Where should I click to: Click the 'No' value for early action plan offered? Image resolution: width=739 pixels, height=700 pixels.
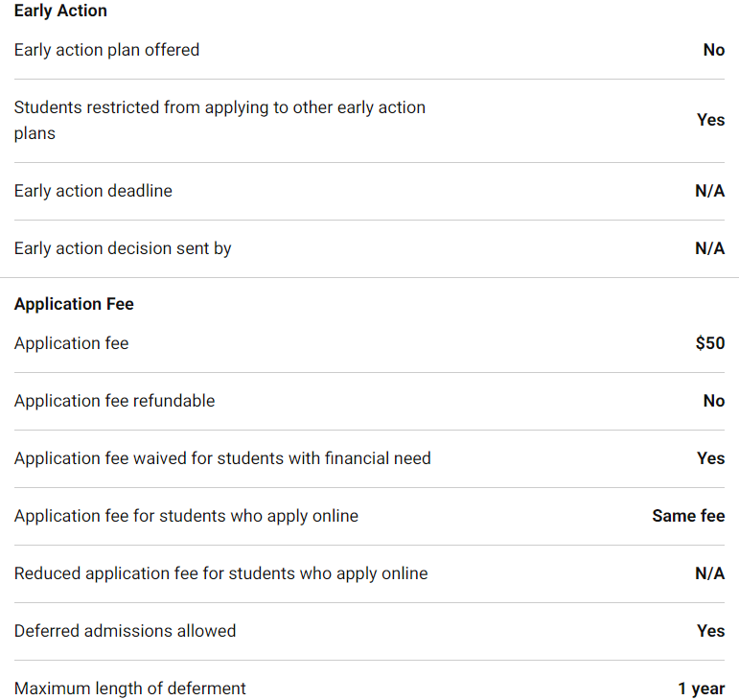tap(713, 50)
